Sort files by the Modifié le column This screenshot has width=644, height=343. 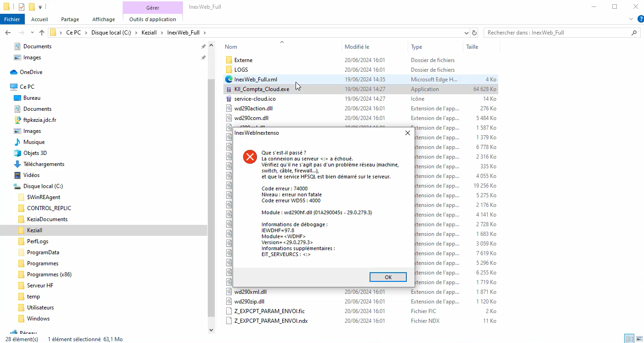[x=357, y=47]
